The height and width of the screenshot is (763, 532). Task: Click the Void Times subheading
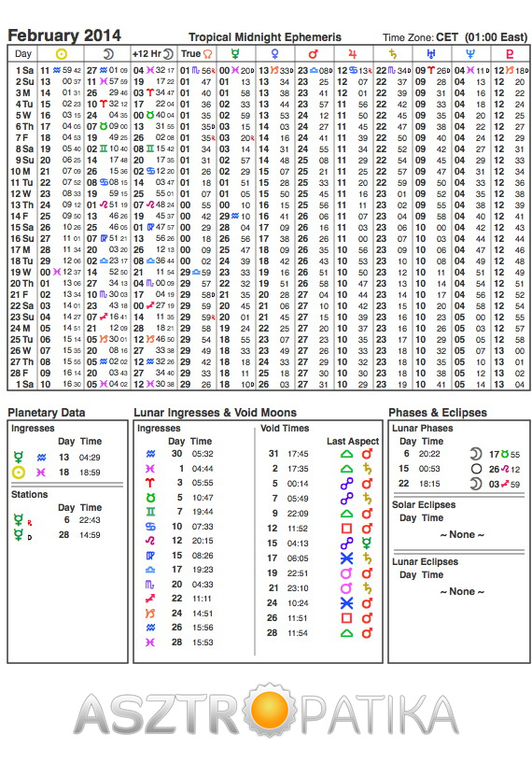285,429
